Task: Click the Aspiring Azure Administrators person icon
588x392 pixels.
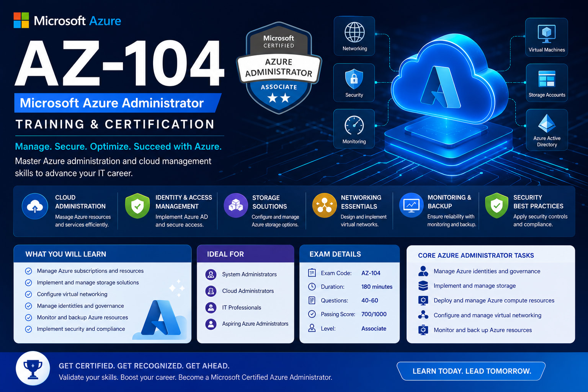Action: point(211,324)
